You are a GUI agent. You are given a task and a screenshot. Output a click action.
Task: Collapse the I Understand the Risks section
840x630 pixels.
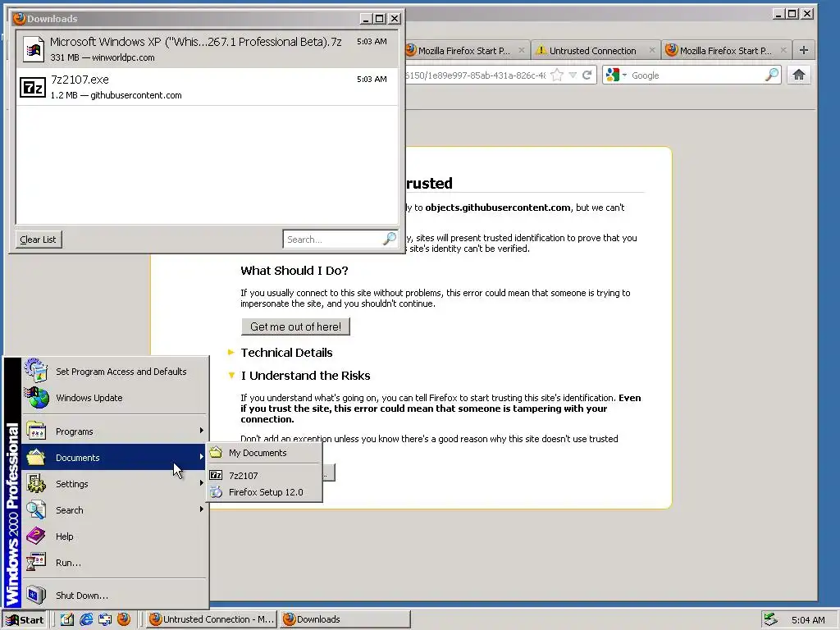coord(231,375)
